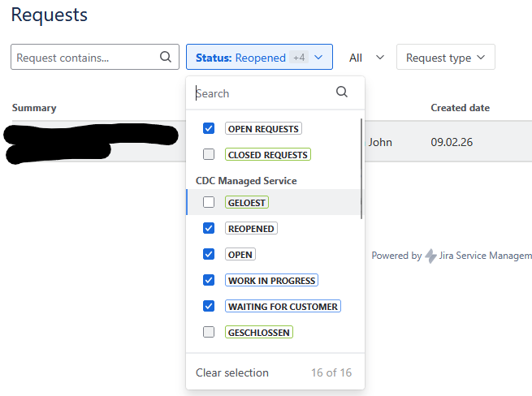Image resolution: width=532 pixels, height=396 pixels.
Task: Click the Created date column header
Action: pos(460,108)
